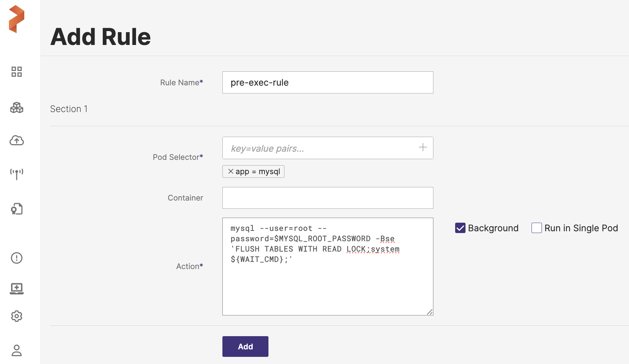The height and width of the screenshot is (364, 629).
Task: Enable the Run in Single Pod checkbox
Action: pyautogui.click(x=537, y=228)
